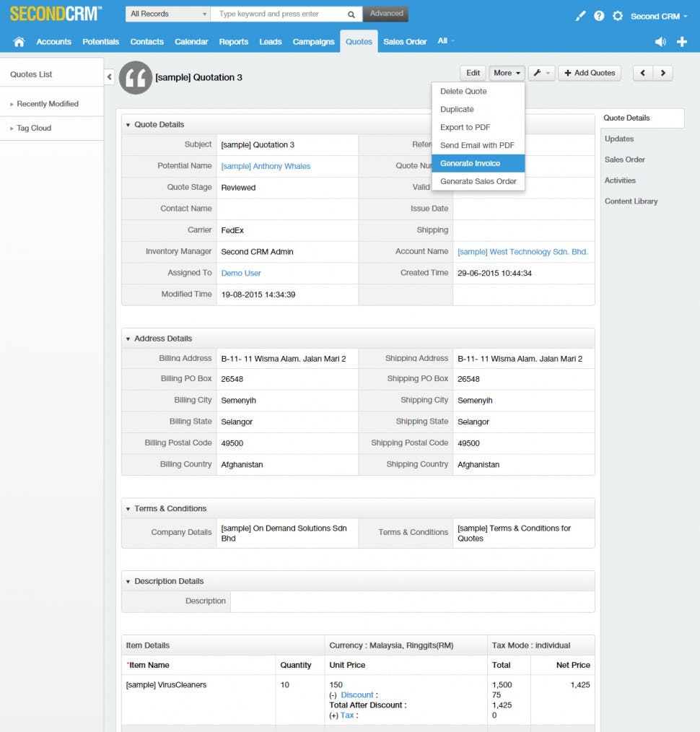This screenshot has width=700, height=732.
Task: Click the announcements speaker icon
Action: pos(660,41)
